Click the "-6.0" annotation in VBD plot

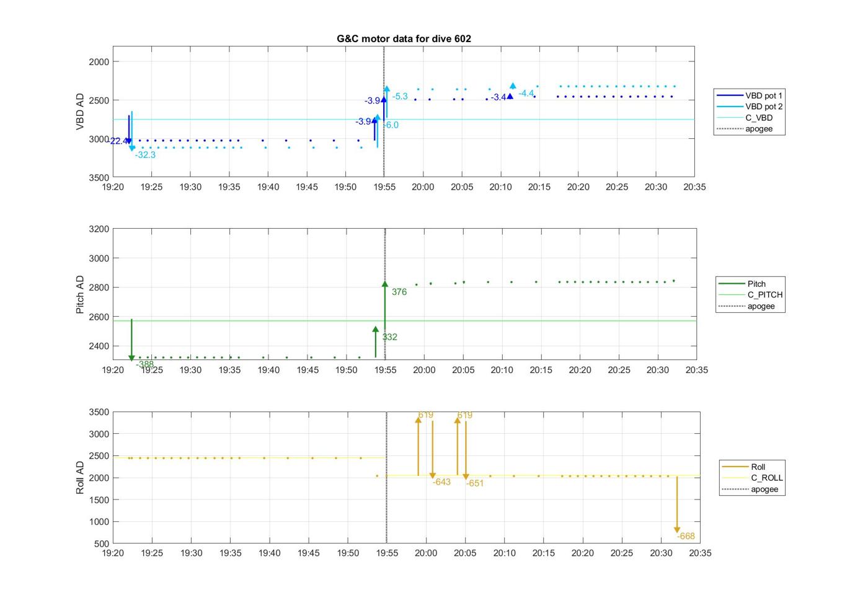pos(391,125)
